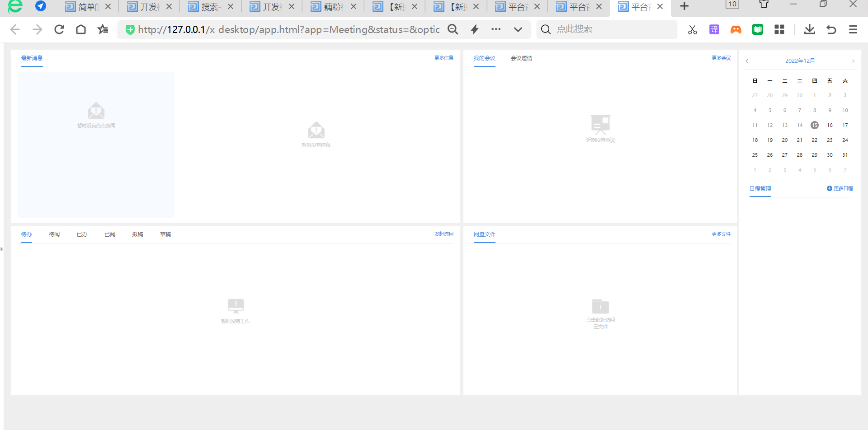Open the 更多信息 link
Image resolution: width=868 pixels, height=430 pixels.
(444, 58)
